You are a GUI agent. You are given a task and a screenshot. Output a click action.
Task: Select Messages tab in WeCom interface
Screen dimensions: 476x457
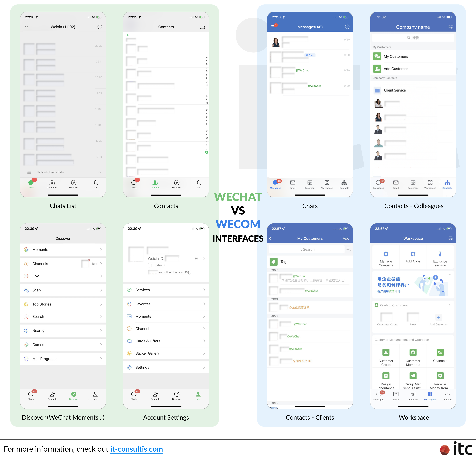(275, 186)
